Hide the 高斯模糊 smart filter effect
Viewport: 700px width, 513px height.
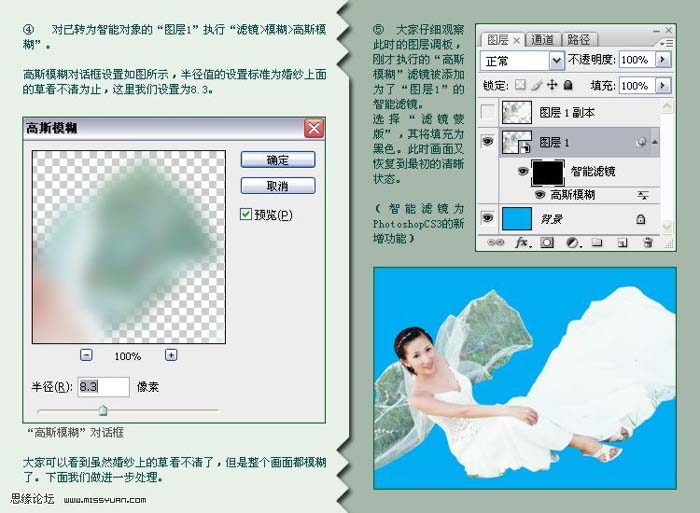click(542, 194)
